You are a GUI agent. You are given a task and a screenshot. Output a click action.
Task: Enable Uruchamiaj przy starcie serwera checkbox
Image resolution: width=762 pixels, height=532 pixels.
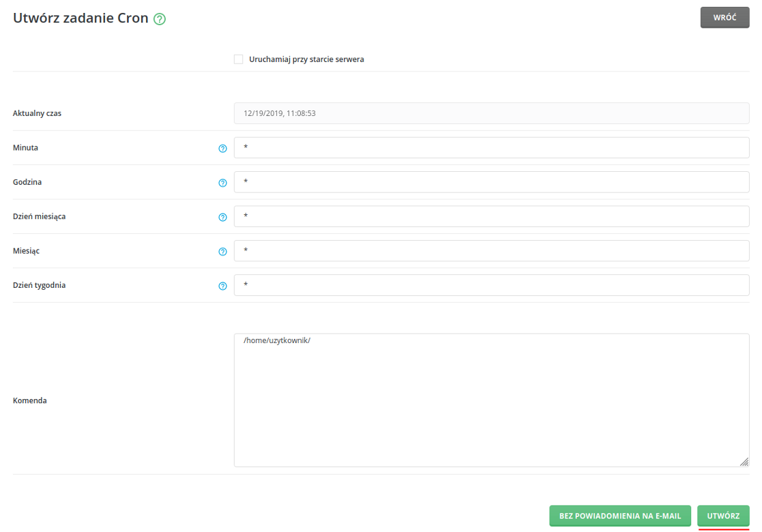coord(238,59)
